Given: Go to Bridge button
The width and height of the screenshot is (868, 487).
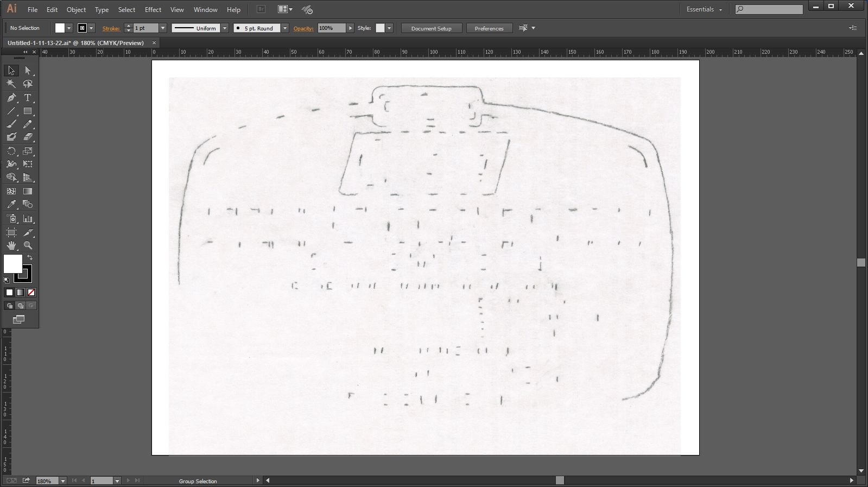Looking at the screenshot, I should pos(261,9).
